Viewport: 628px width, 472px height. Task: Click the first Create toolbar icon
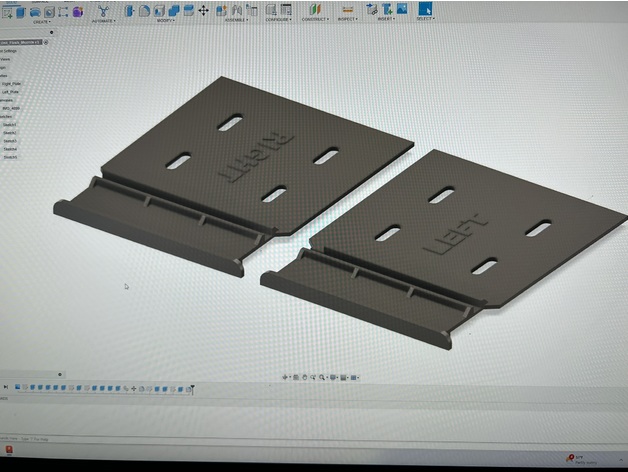pyautogui.click(x=9, y=11)
